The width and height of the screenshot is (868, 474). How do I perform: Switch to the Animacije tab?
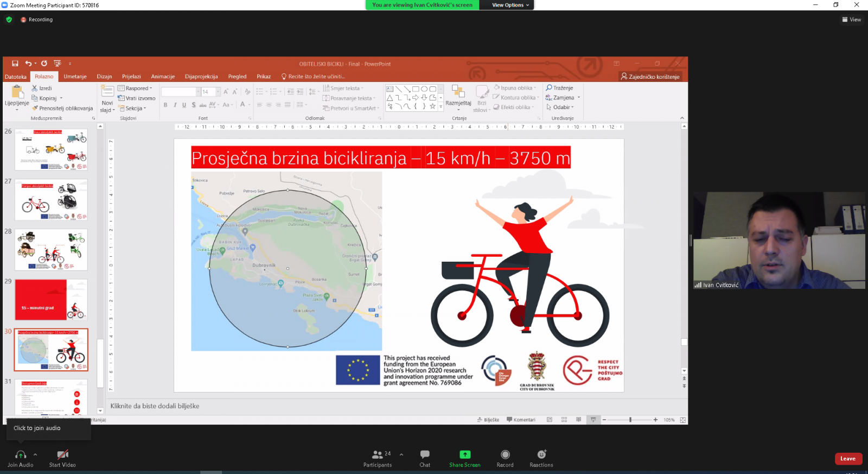click(163, 77)
